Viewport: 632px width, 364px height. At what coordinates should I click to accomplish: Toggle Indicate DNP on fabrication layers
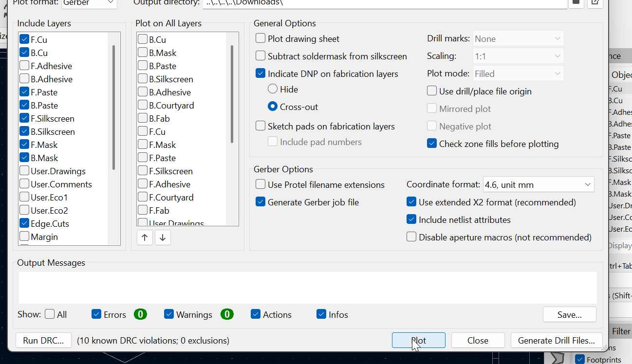tap(260, 73)
